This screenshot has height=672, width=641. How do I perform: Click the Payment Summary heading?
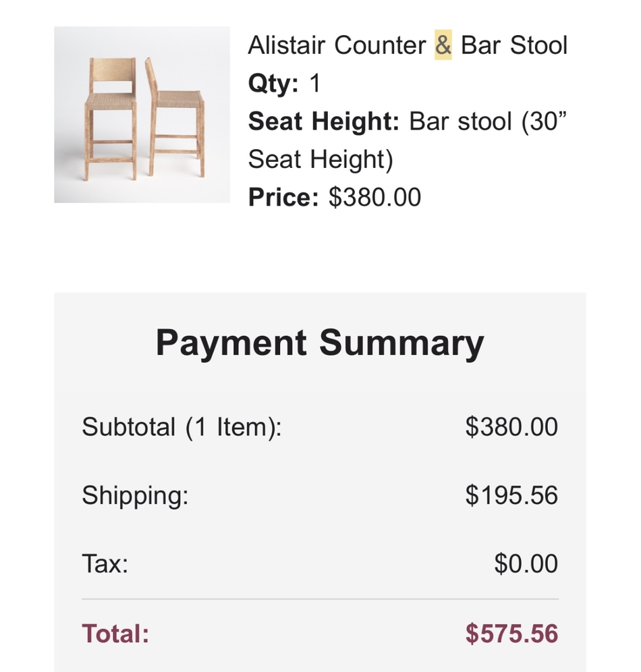(x=320, y=343)
